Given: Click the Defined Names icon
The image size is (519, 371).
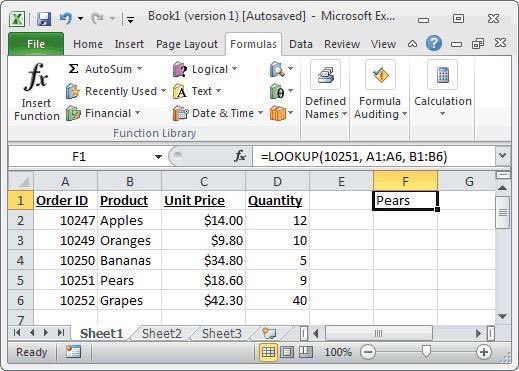Looking at the screenshot, I should (325, 75).
